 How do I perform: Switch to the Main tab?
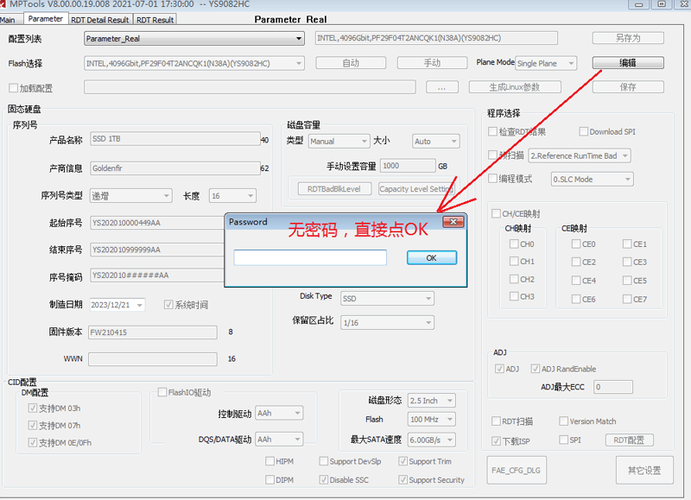[x=8, y=20]
